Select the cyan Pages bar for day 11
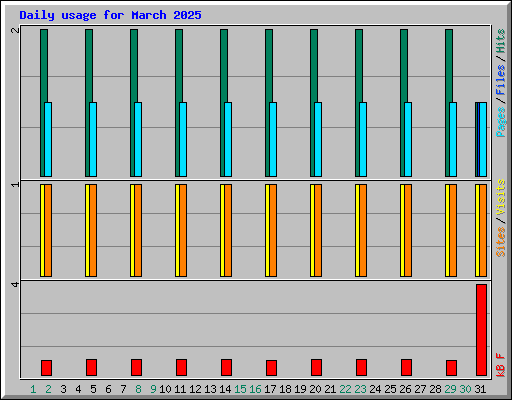Screen dimensions: 512x400 tap(183, 139)
